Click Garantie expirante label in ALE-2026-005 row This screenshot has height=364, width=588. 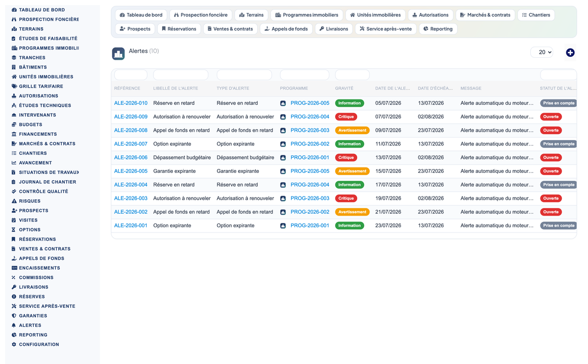click(174, 171)
